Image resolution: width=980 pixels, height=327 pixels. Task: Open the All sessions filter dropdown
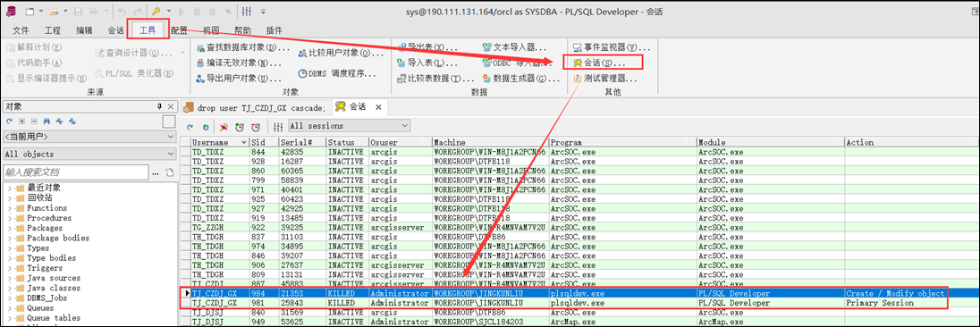click(x=350, y=126)
